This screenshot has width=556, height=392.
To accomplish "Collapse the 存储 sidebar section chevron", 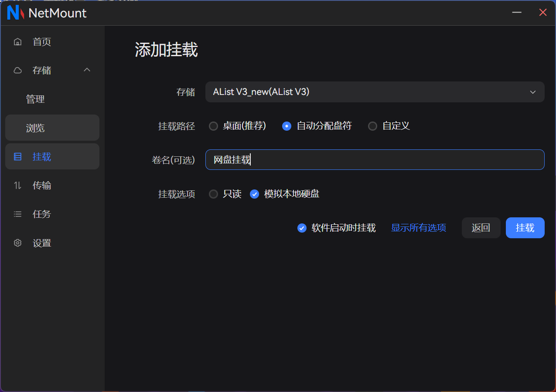I will [87, 70].
